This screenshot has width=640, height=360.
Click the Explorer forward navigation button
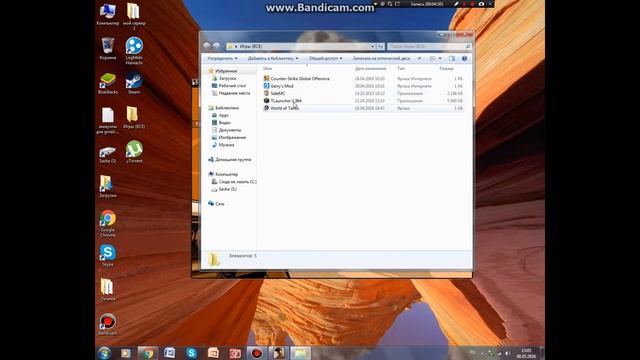click(217, 46)
